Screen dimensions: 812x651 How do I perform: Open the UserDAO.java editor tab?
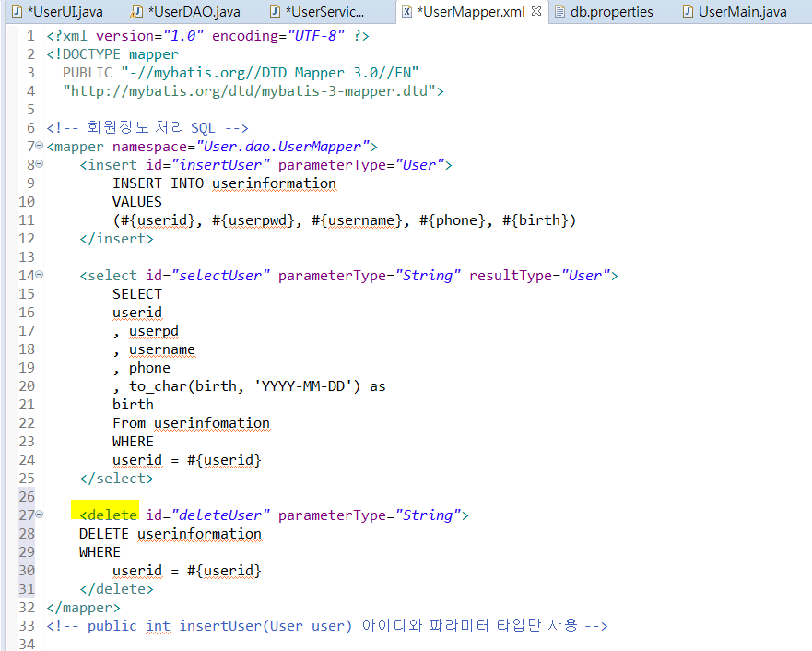(185, 11)
